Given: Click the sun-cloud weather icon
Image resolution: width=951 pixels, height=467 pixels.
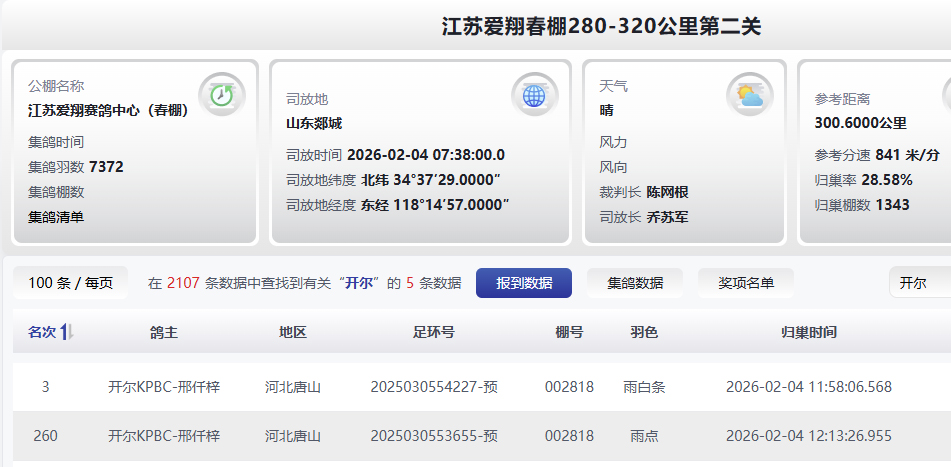Looking at the screenshot, I should pyautogui.click(x=749, y=95).
